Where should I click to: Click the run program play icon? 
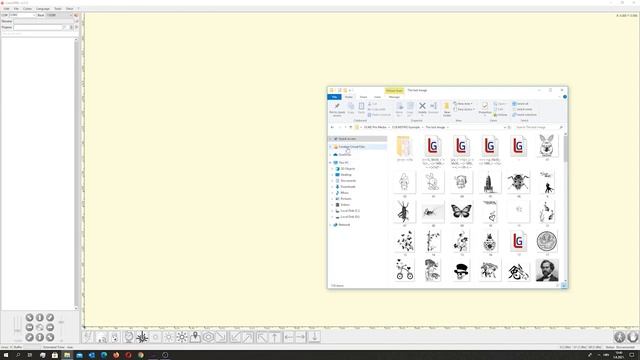click(76, 27)
